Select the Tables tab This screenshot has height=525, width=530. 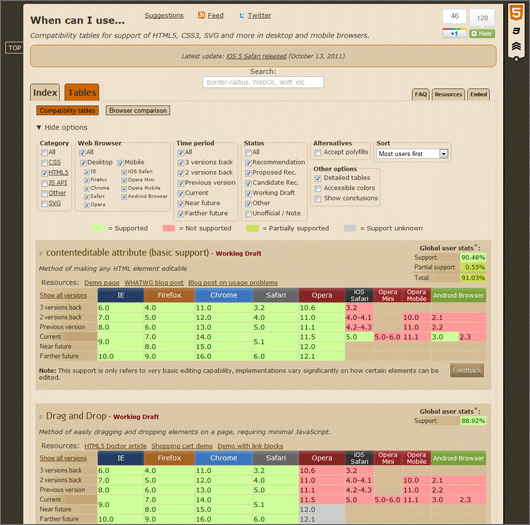click(x=82, y=92)
